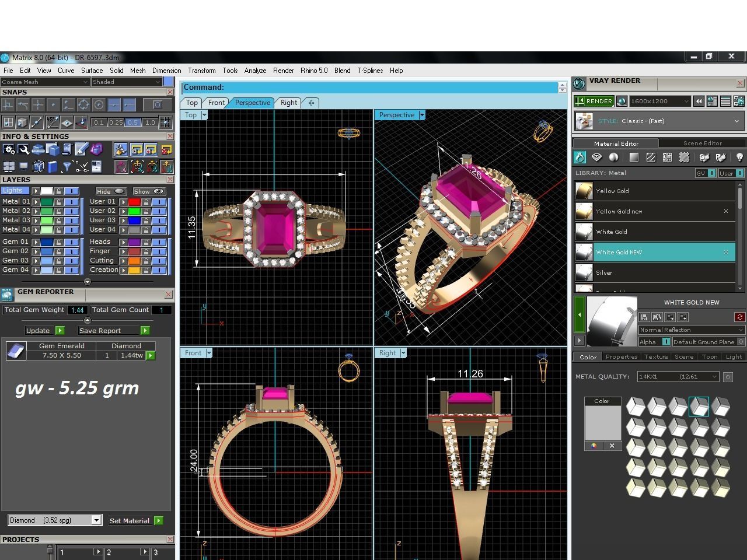This screenshot has width=747, height=560.
Task: Click the four-viewport layout icon
Action: [x=9, y=167]
